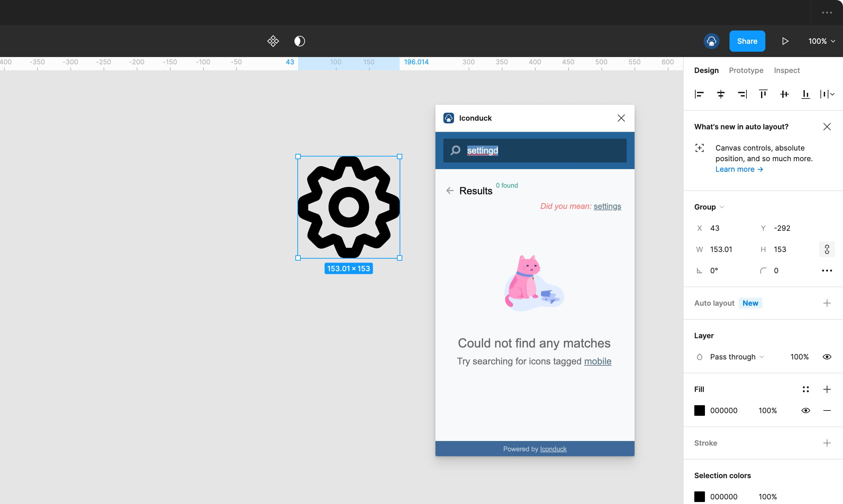
Task: Click the align horizontal centers icon
Action: 721,94
